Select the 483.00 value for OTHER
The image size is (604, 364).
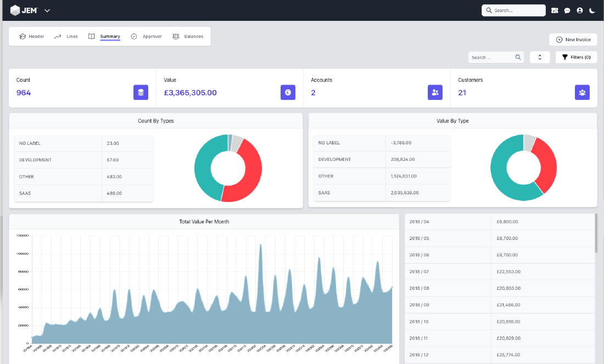tap(114, 177)
